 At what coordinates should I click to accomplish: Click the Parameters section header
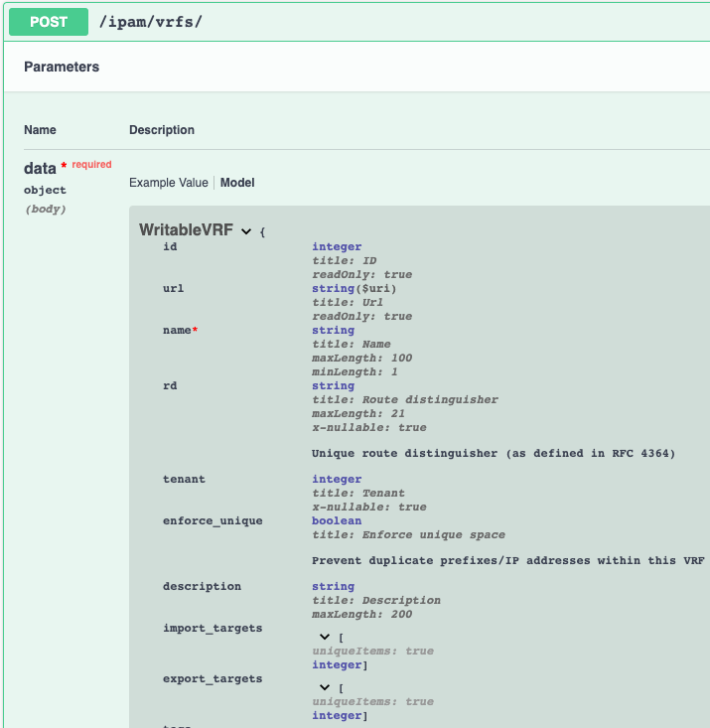(62, 67)
